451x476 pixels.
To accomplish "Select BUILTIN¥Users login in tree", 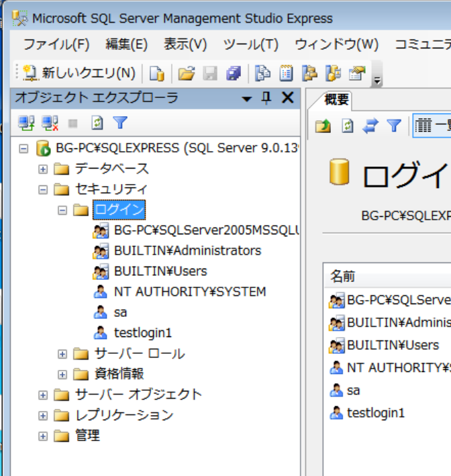I will pyautogui.click(x=160, y=271).
